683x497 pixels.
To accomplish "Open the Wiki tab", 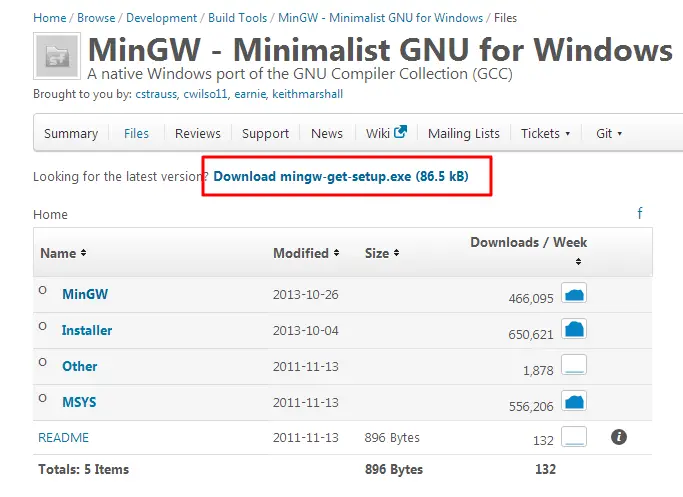I will tap(378, 133).
